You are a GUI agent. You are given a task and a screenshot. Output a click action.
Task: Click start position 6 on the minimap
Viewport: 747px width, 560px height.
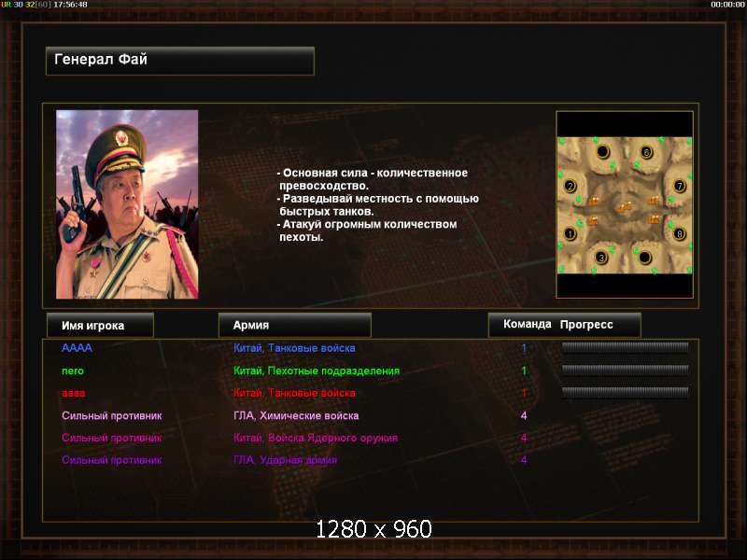click(x=646, y=152)
